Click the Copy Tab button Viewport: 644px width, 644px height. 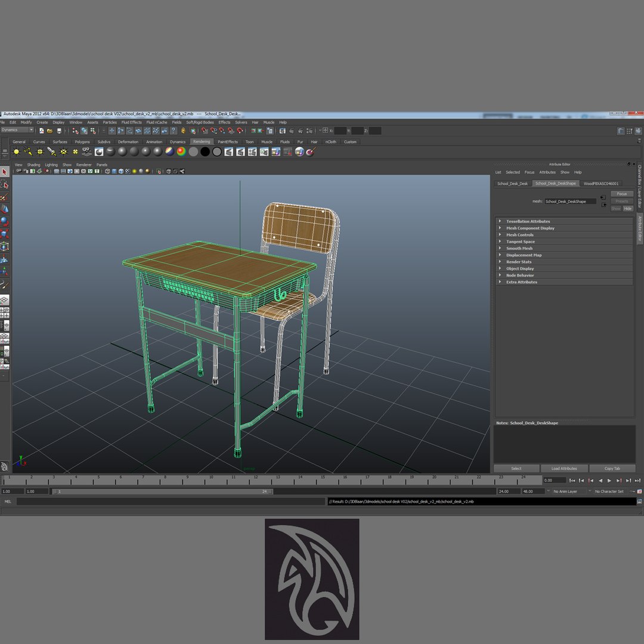612,469
